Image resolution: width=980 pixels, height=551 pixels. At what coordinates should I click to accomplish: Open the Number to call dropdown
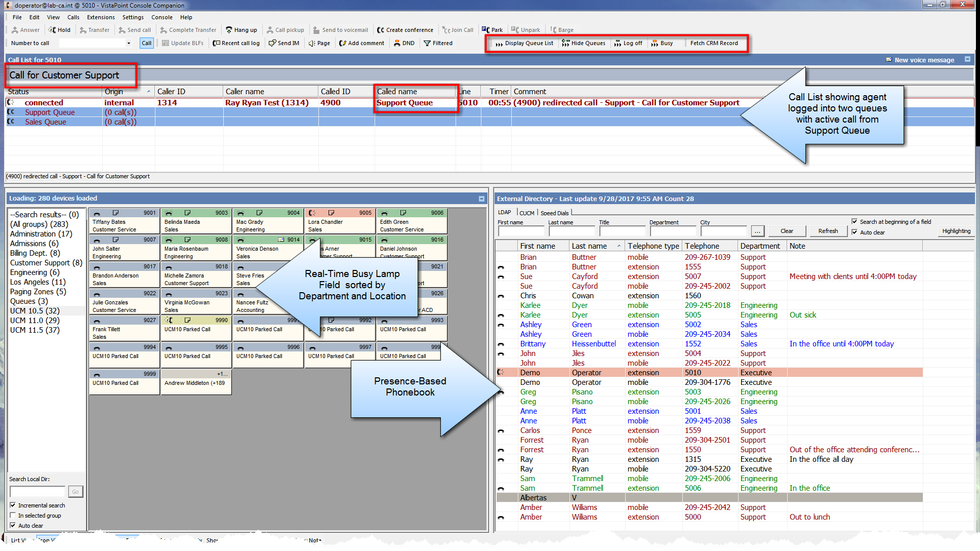129,43
